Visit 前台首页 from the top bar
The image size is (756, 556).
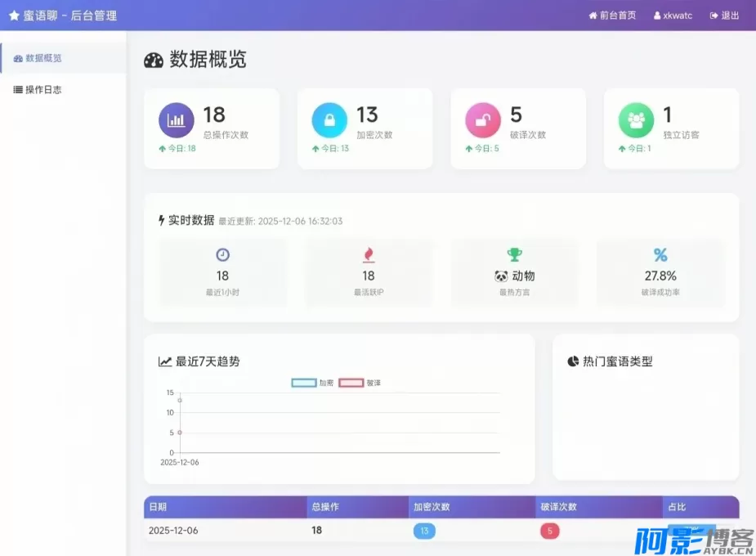[x=612, y=15]
